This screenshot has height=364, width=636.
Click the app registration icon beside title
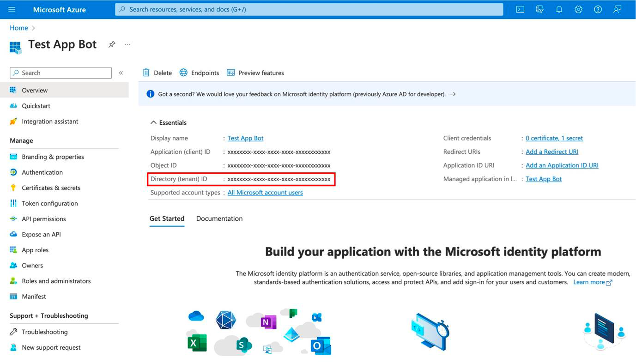tap(15, 47)
